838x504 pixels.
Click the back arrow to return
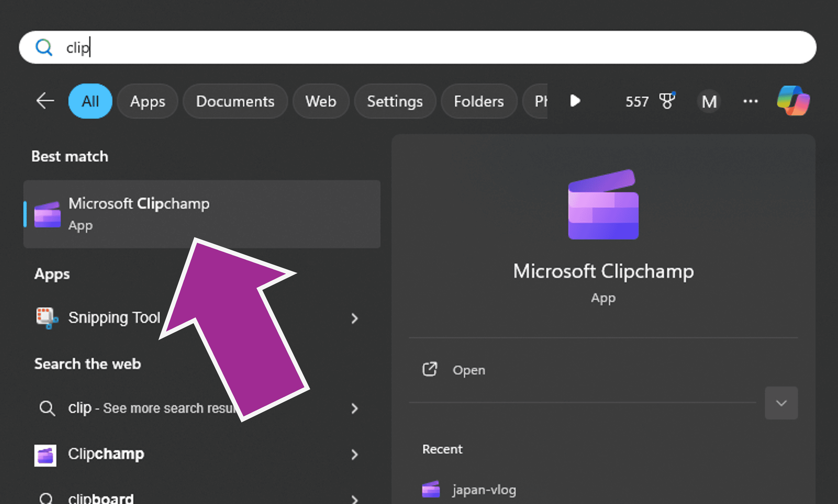[x=44, y=101]
